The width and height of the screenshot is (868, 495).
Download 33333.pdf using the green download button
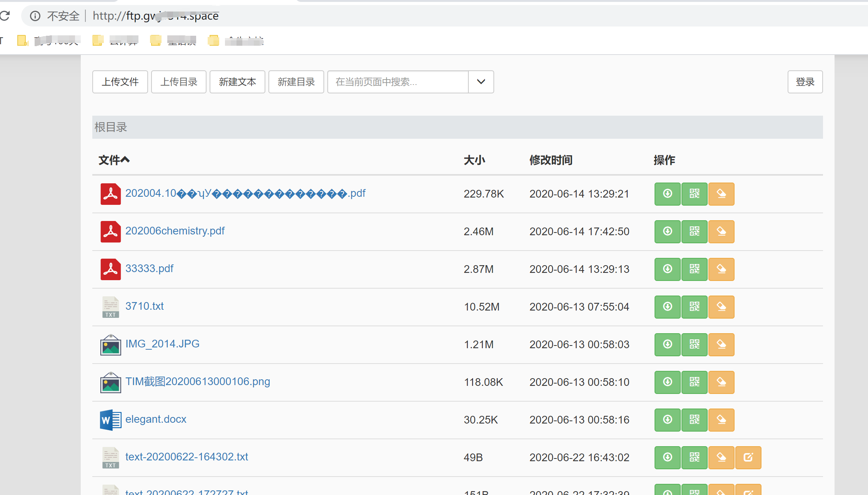click(667, 269)
